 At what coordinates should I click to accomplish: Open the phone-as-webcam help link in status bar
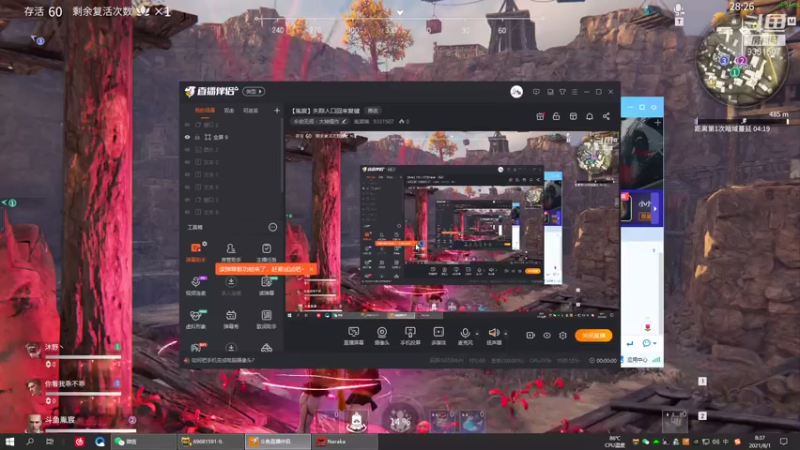[x=222, y=360]
